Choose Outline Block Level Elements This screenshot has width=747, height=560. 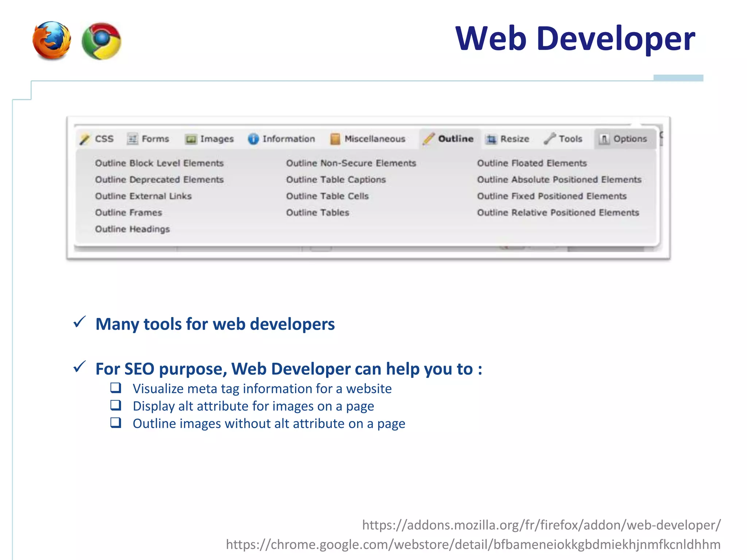[159, 163]
